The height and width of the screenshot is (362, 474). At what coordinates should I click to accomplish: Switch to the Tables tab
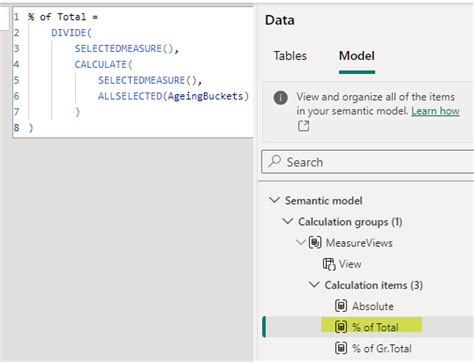290,56
